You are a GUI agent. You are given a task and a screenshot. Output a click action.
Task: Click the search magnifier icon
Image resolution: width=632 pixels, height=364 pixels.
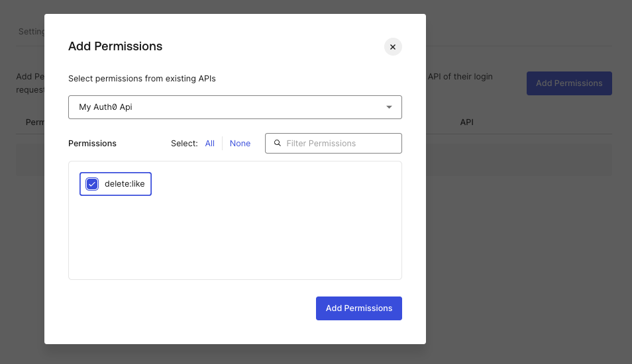coord(278,143)
